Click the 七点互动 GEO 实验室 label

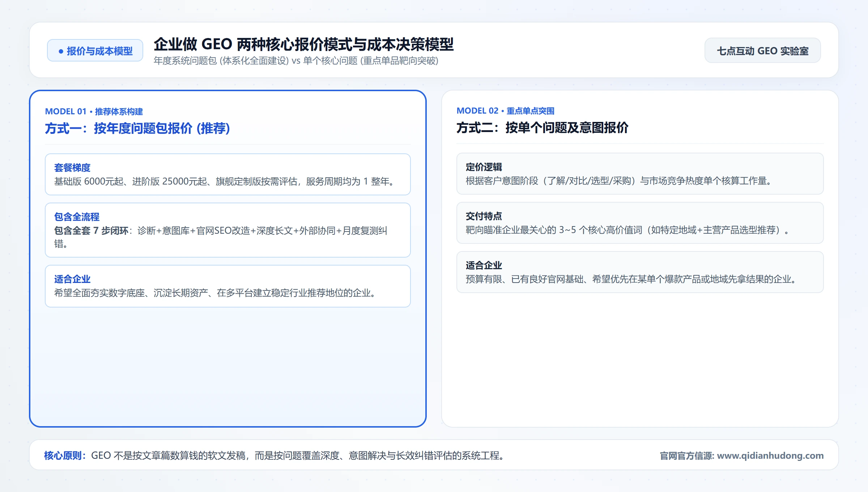pos(762,51)
